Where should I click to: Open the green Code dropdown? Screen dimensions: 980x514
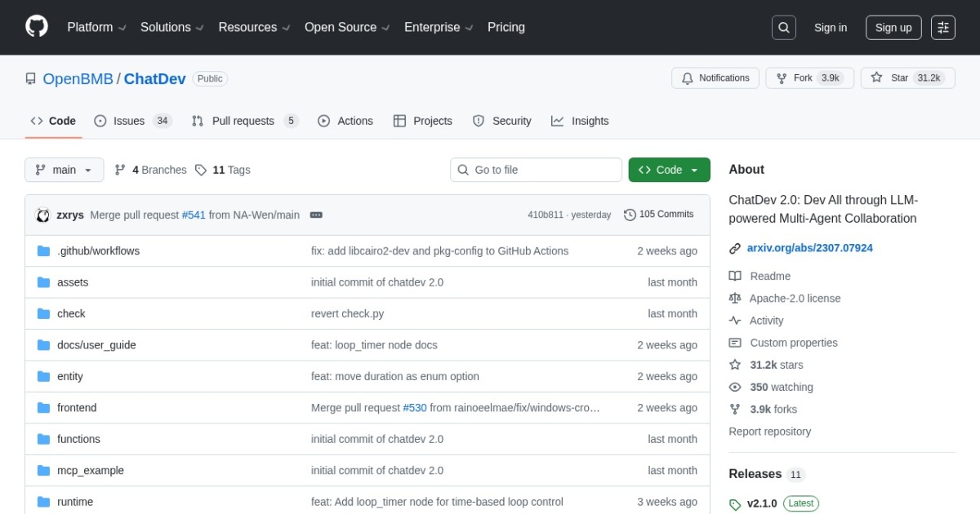coord(669,170)
